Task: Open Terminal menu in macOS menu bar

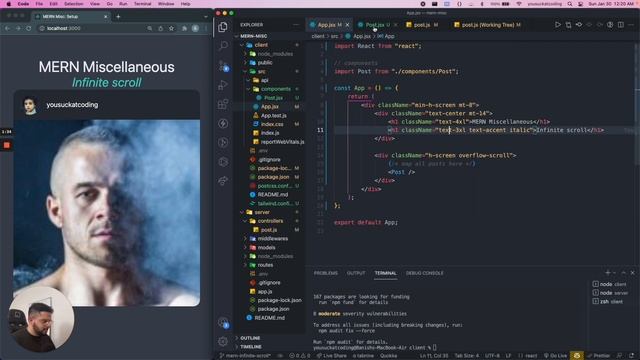Action: (142, 4)
